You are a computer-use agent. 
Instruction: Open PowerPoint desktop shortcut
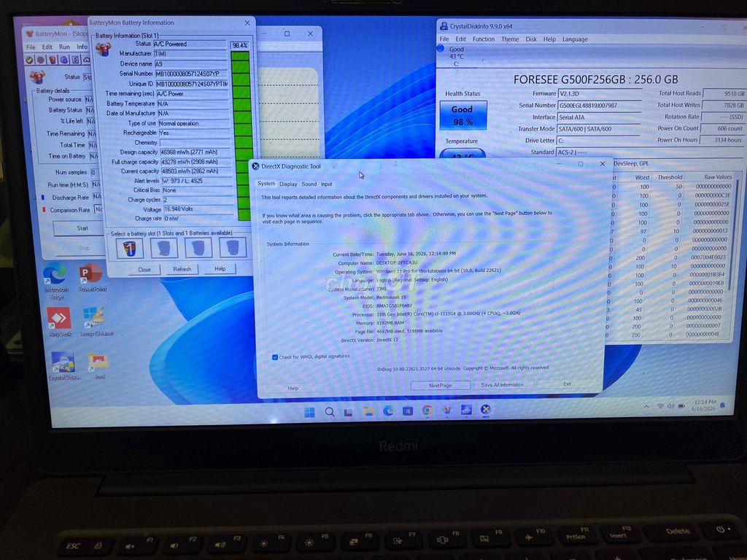92,277
